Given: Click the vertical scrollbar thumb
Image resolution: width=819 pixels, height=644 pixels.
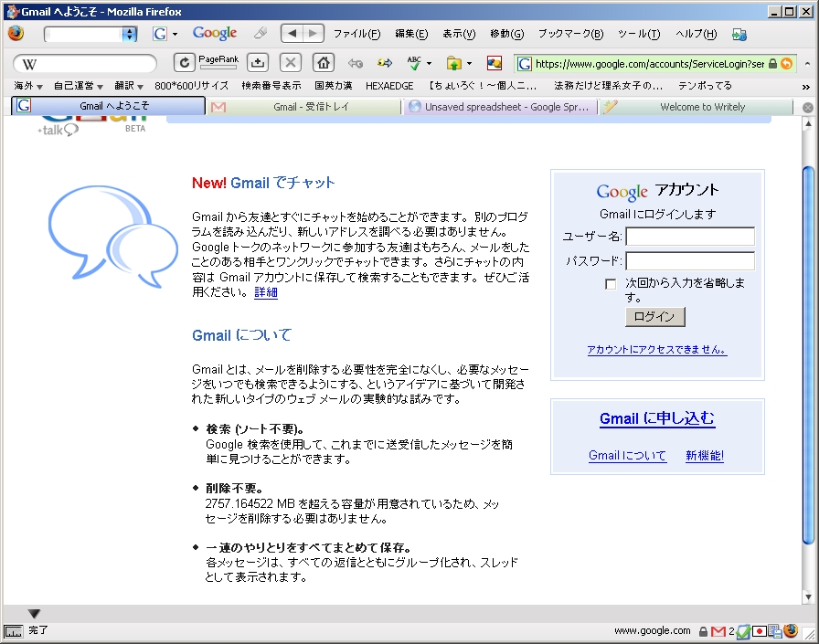Looking at the screenshot, I should [x=808, y=354].
